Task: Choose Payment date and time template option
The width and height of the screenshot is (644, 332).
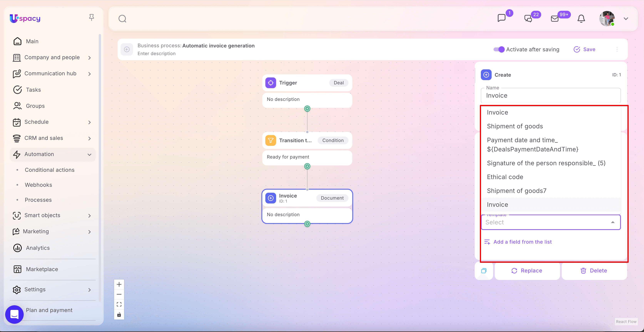Action: pos(551,144)
